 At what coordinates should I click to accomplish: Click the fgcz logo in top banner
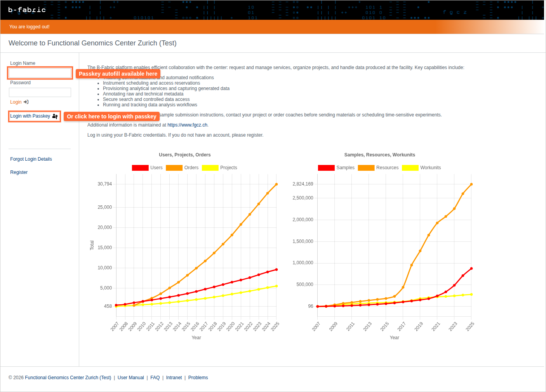(x=455, y=12)
